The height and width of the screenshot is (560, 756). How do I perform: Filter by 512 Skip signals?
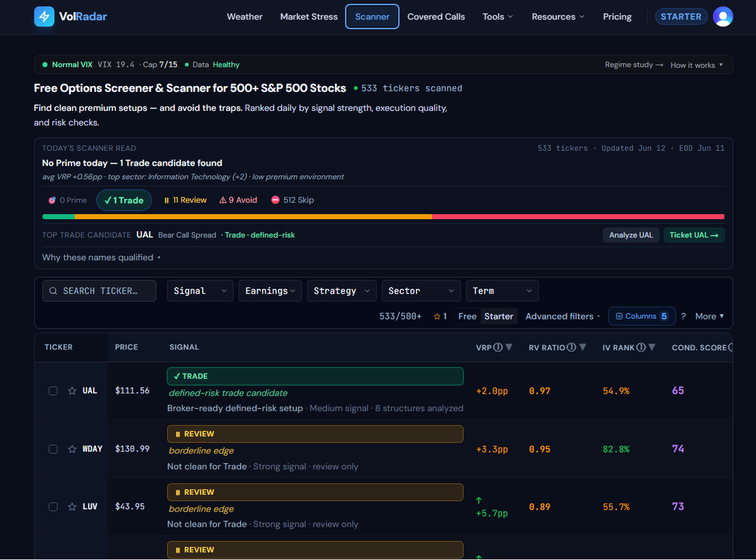coord(292,200)
